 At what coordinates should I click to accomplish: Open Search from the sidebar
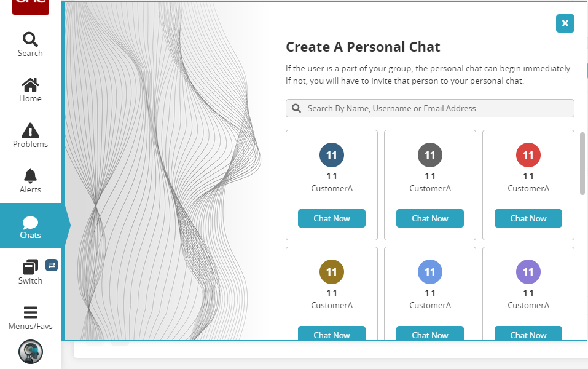pyautogui.click(x=30, y=44)
